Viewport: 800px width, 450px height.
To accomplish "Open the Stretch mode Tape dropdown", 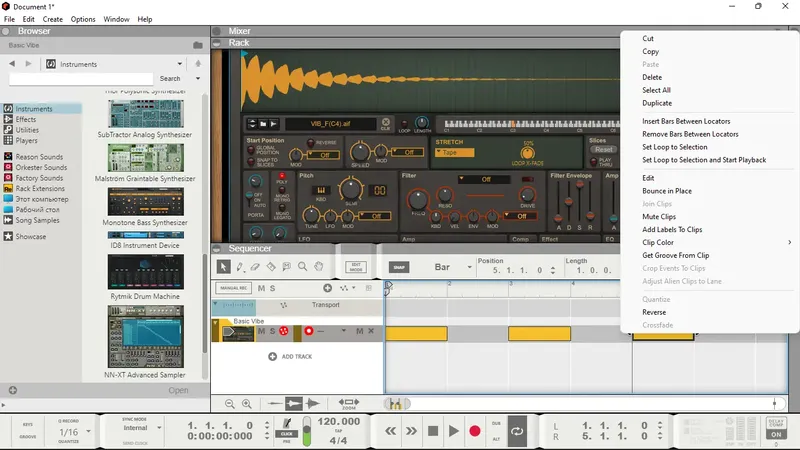I will pos(454,152).
